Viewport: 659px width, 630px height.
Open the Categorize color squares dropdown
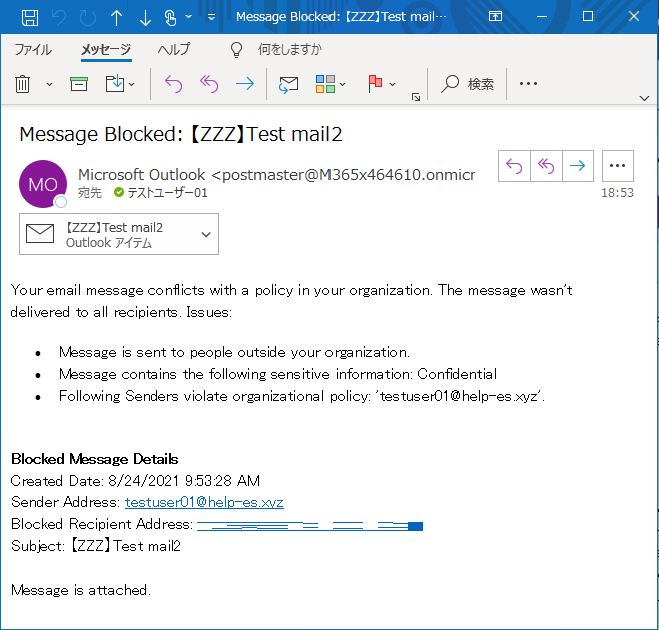coord(331,84)
